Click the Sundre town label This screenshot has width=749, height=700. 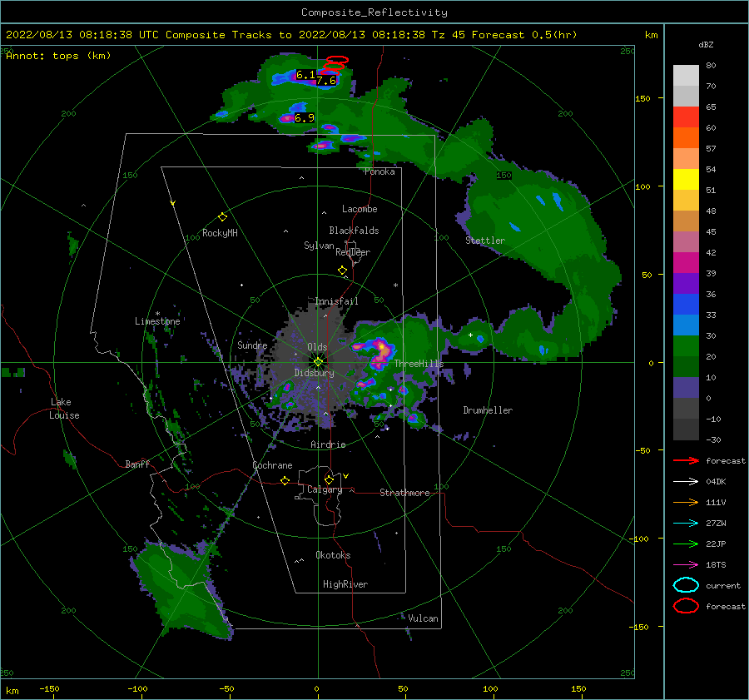252,345
